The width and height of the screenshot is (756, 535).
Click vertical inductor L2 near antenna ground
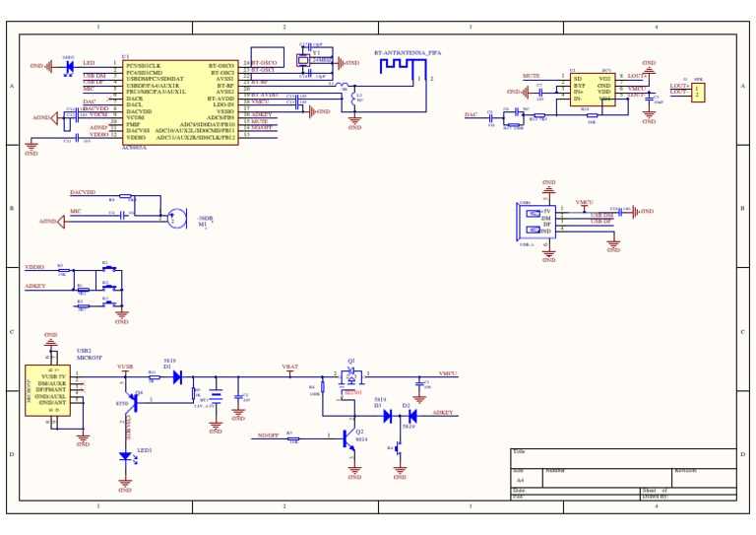tap(353, 99)
